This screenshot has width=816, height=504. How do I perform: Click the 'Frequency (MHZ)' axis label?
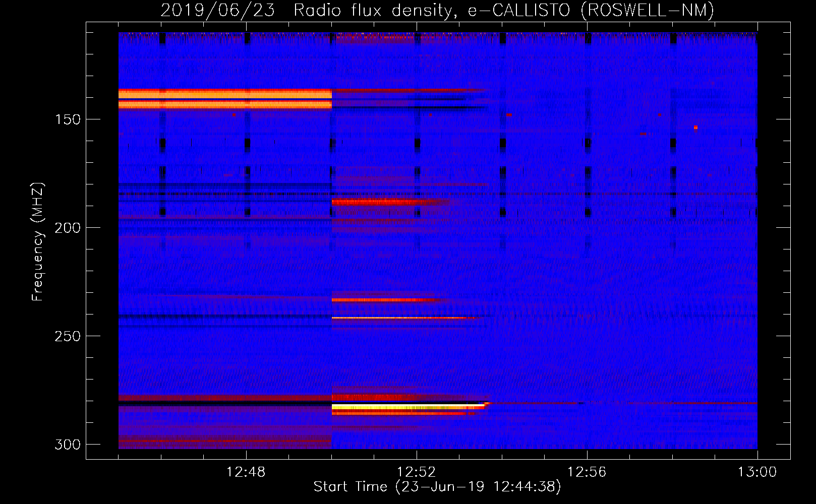coord(37,241)
